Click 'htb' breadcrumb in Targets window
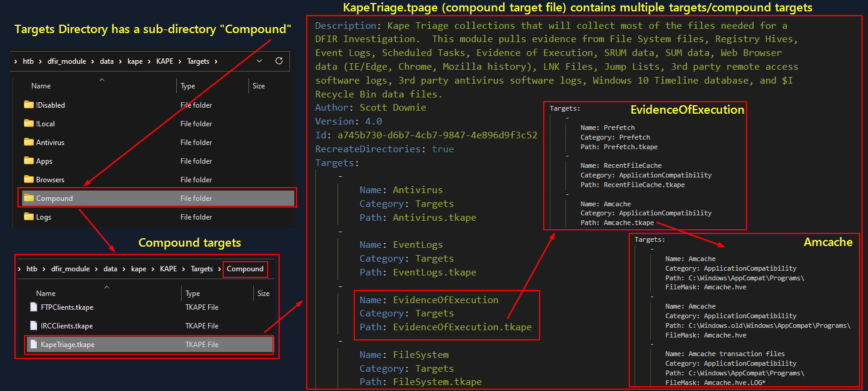 coord(27,61)
